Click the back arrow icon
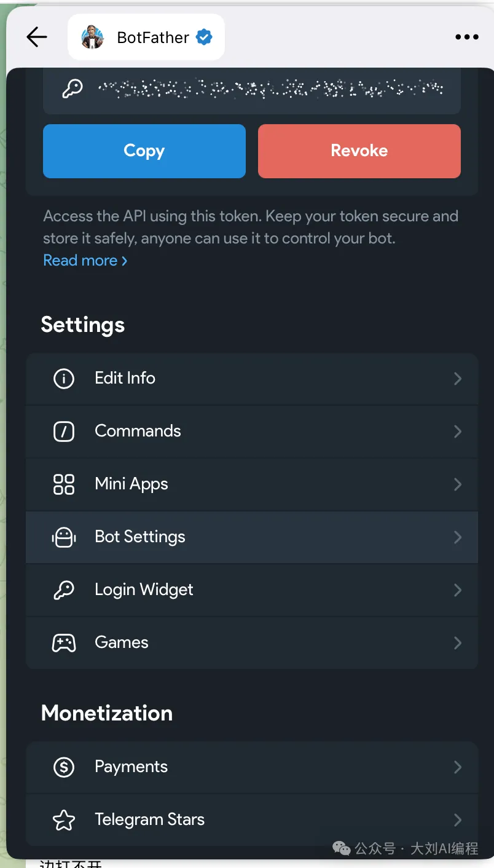Viewport: 494px width, 868px height. click(37, 37)
